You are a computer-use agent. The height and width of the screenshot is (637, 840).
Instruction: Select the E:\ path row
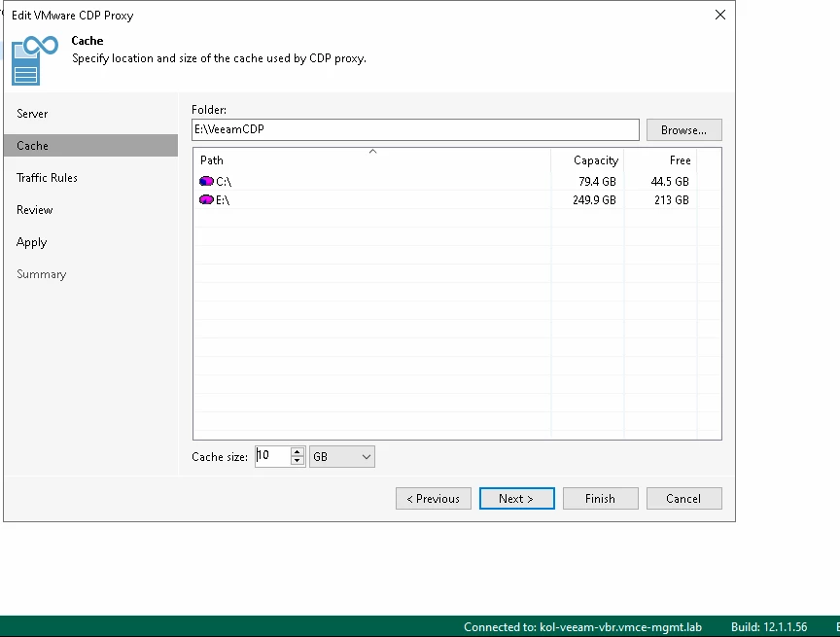tap(457, 199)
